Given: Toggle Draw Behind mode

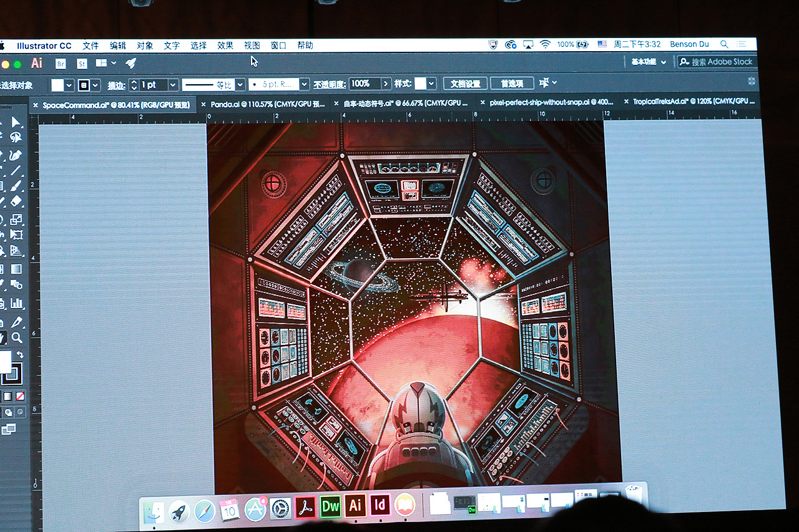Looking at the screenshot, I should click(9, 412).
